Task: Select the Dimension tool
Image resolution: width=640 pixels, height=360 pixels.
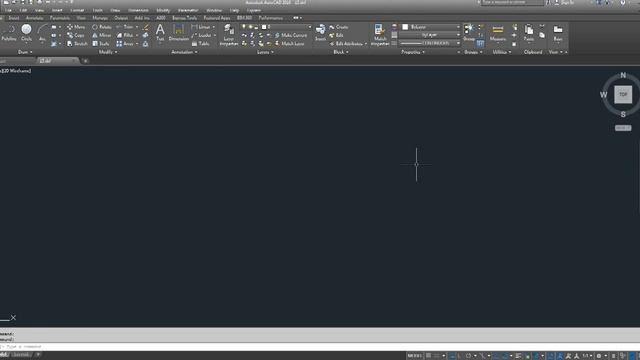Action: [x=179, y=33]
